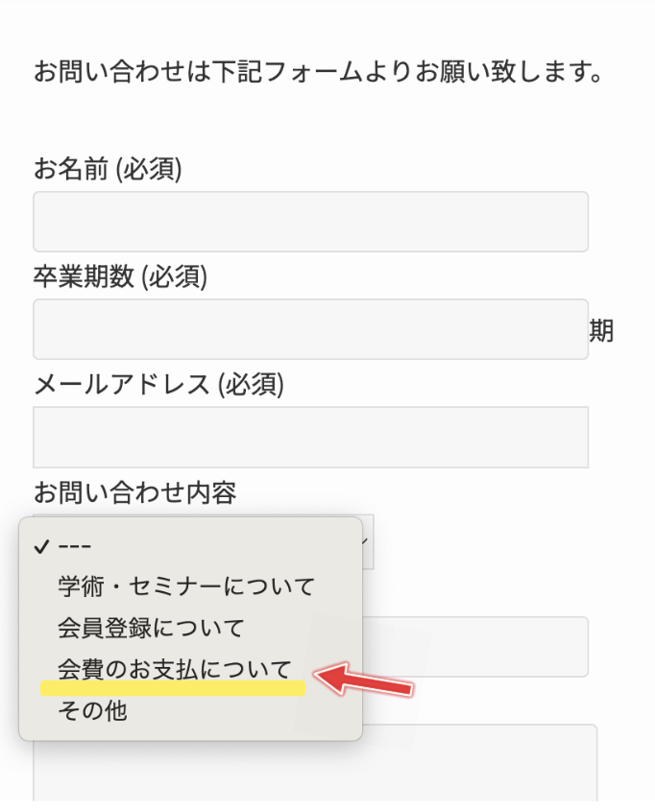Click the お名前 (必須) label

click(x=108, y=170)
